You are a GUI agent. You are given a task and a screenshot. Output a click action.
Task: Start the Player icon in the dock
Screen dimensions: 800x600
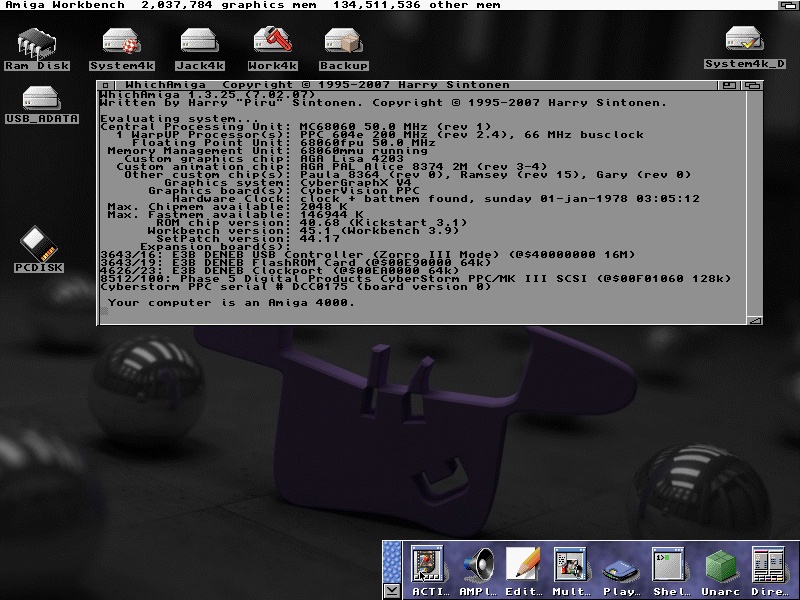621,570
